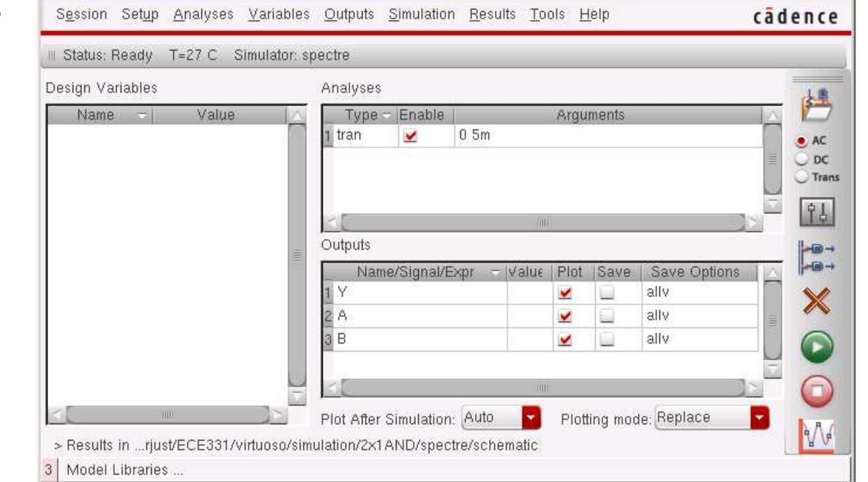The height and width of the screenshot is (482, 868).
Task: Select the Trans radio button
Action: (801, 176)
